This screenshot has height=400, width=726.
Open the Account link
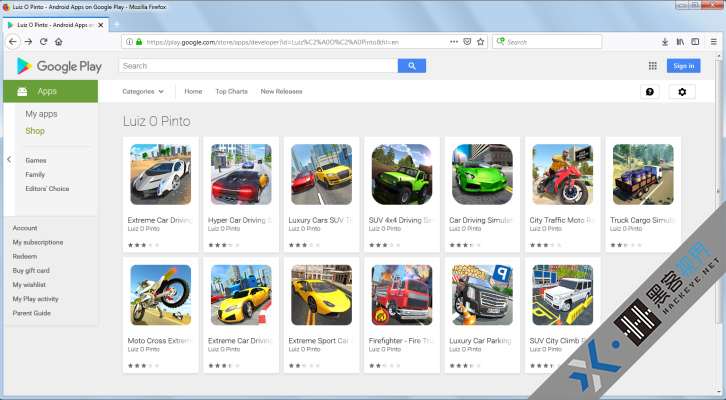click(x=25, y=228)
